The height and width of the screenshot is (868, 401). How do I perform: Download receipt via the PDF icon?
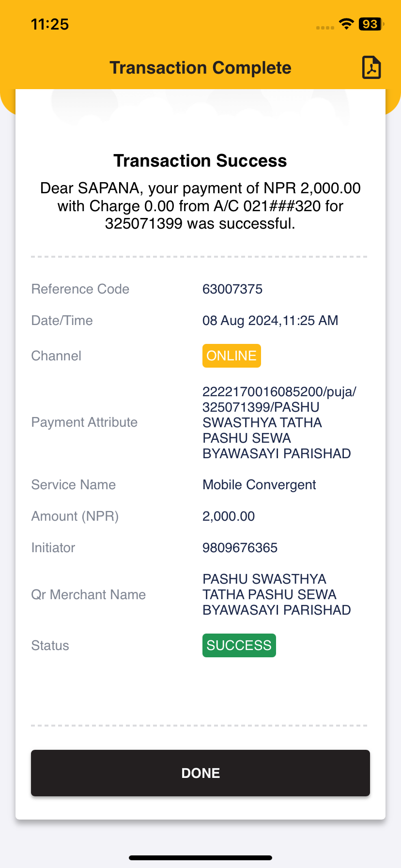[371, 67]
